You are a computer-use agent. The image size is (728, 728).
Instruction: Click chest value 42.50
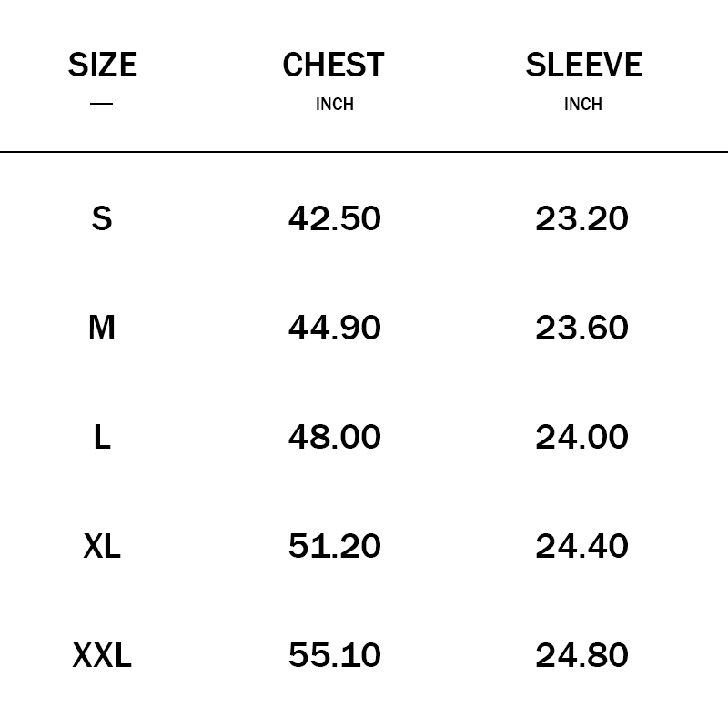click(334, 218)
